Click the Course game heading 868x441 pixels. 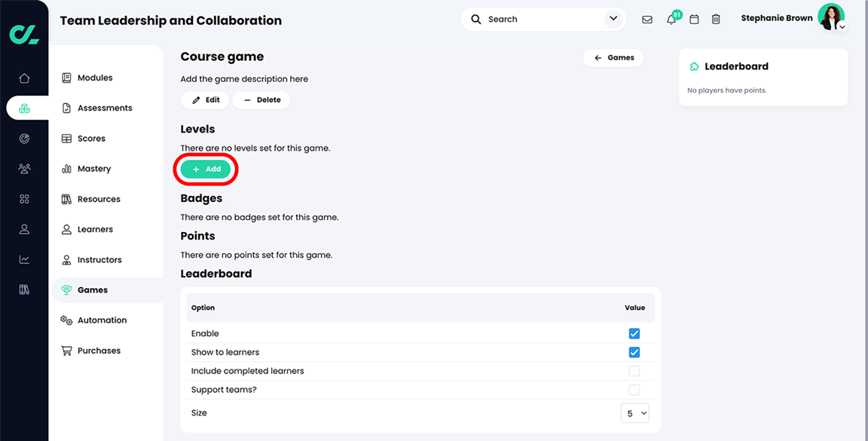[x=222, y=57]
